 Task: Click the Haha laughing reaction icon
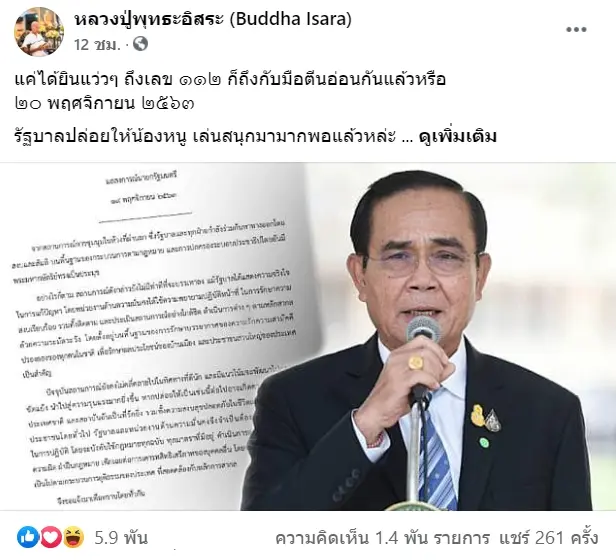coord(73,537)
